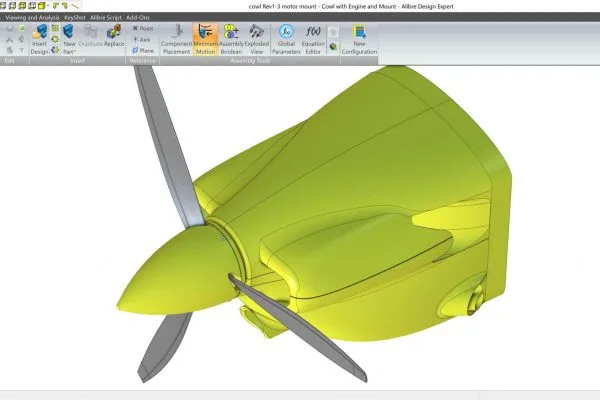Select the upper gray propeller blade
The width and height of the screenshot is (600, 400).
[168, 145]
